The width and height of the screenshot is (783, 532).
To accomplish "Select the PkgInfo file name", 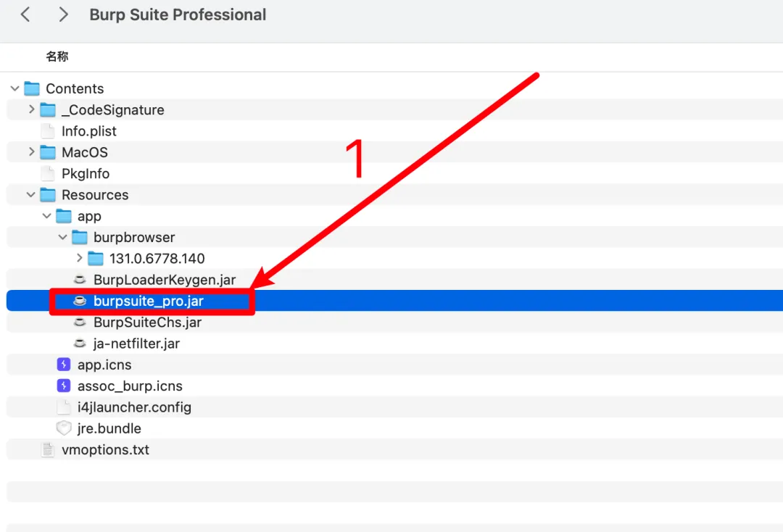I will (86, 174).
